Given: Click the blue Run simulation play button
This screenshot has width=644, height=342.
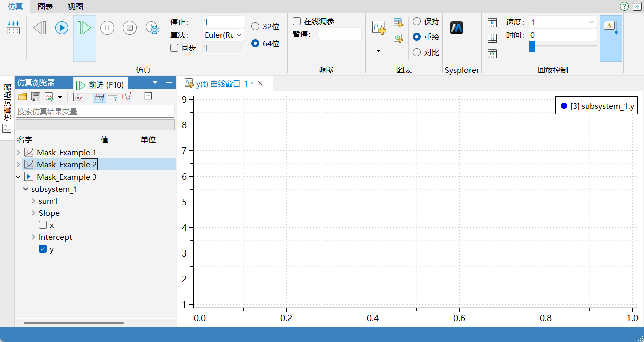Looking at the screenshot, I should tap(62, 28).
